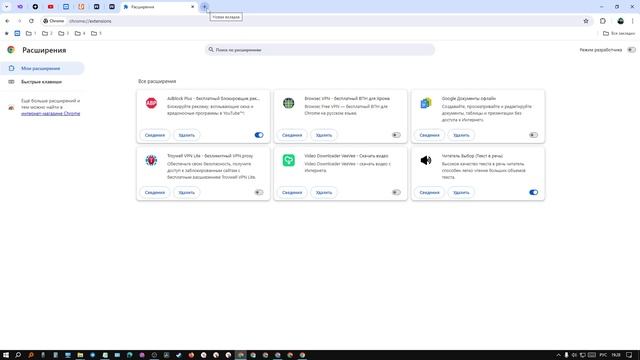
Task: Reload the extensions page
Action: (31, 21)
